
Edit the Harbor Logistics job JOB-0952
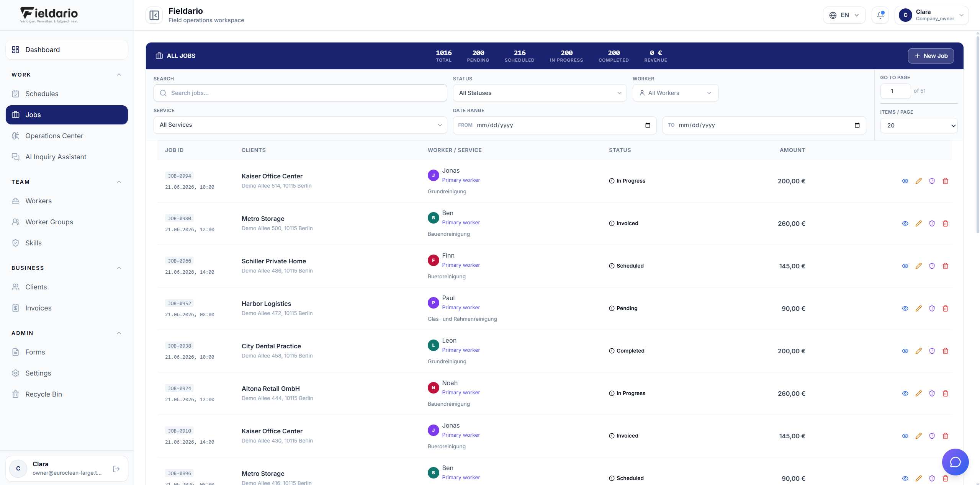click(x=918, y=309)
